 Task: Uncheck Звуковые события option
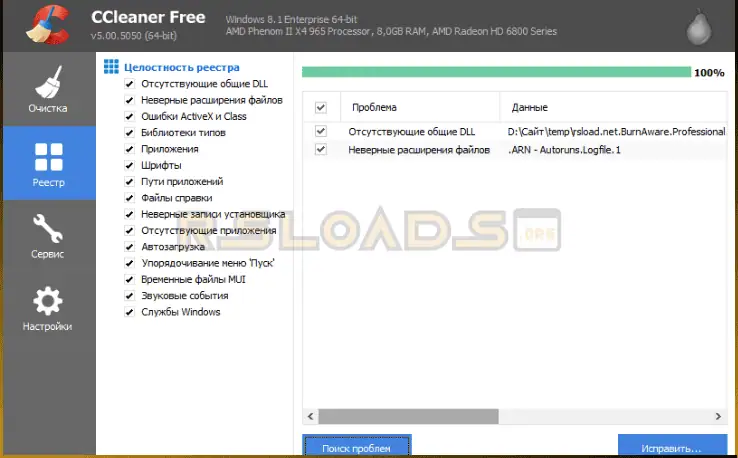coord(129,296)
